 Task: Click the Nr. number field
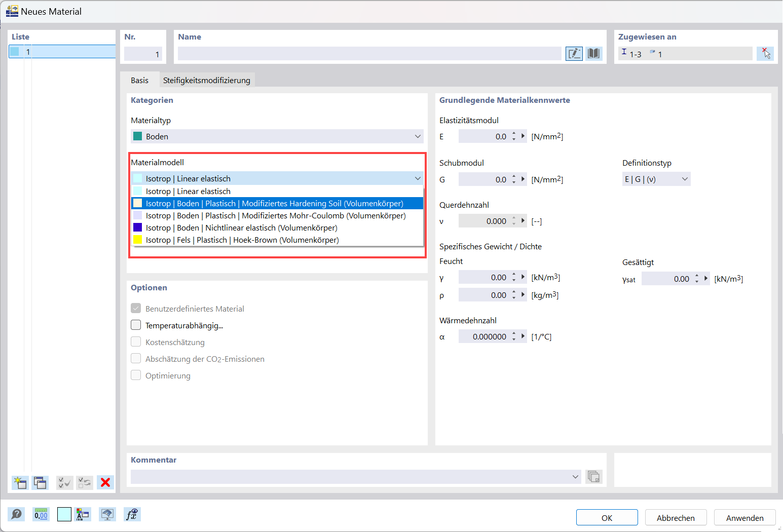[143, 54]
